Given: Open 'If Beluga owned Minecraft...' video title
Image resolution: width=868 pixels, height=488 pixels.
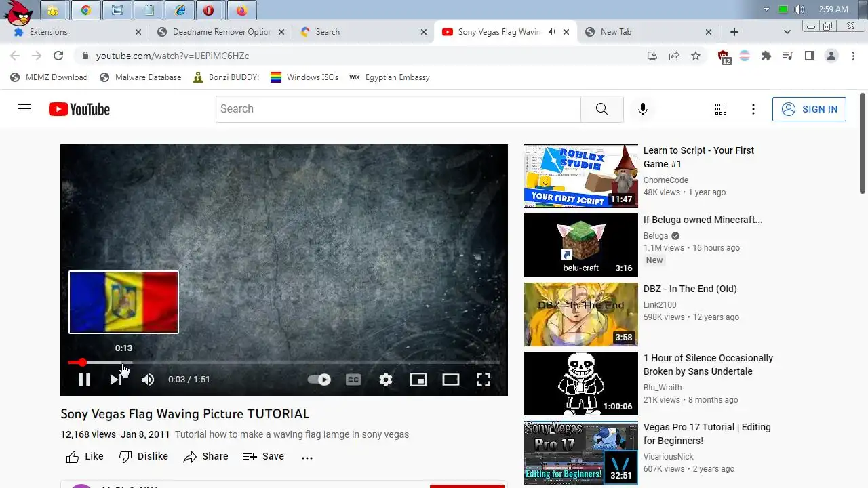Looking at the screenshot, I should [x=703, y=220].
